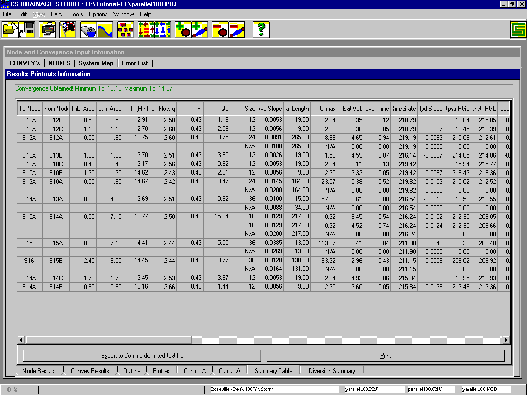Viewport: 527px width, 396px height.
Task: Add a node with the plus-circle icon
Action: click(x=183, y=30)
